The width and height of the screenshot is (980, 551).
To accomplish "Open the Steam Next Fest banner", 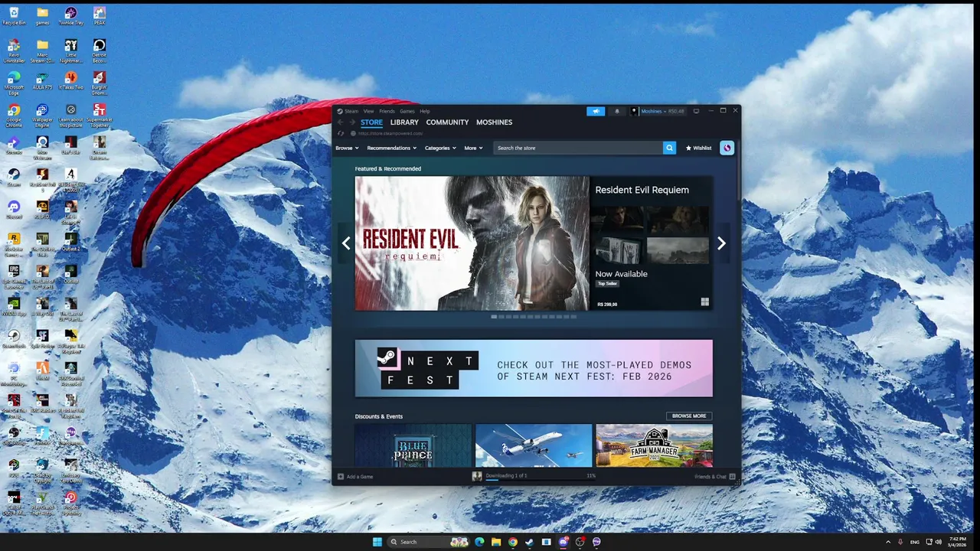I will (534, 369).
